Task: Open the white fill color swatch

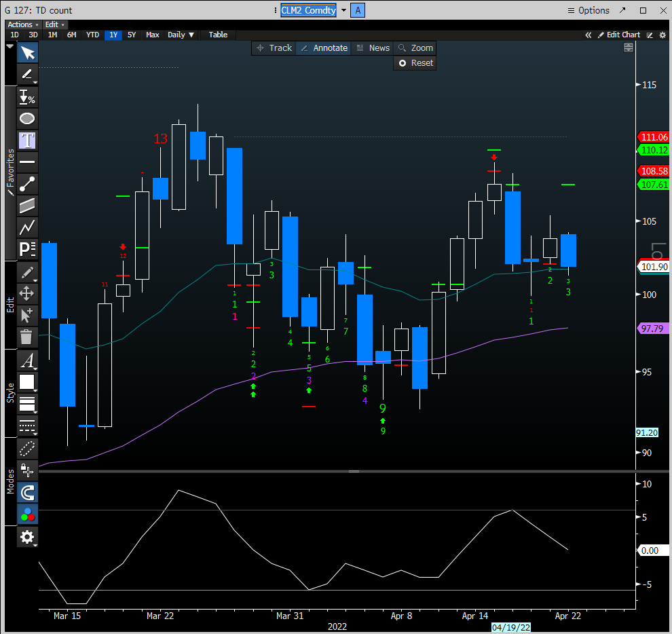Action: pos(27,382)
